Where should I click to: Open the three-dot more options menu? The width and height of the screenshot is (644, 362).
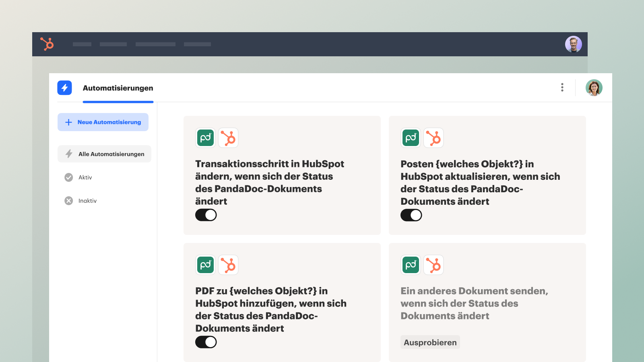tap(562, 88)
